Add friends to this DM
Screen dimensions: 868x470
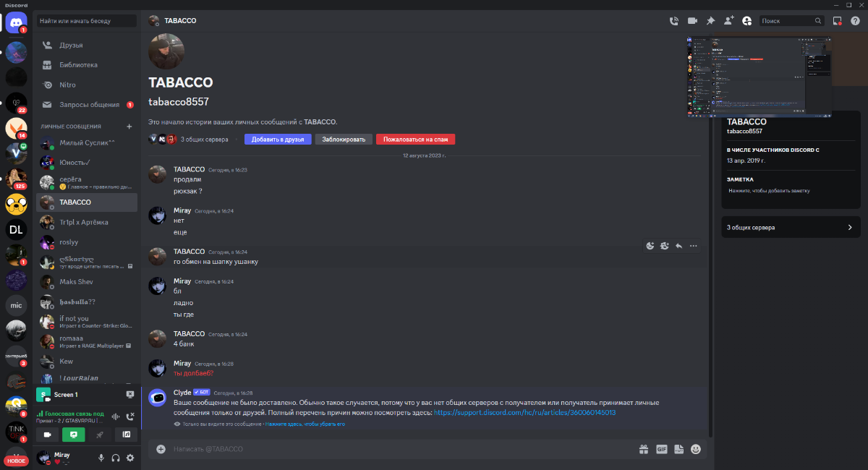728,21
